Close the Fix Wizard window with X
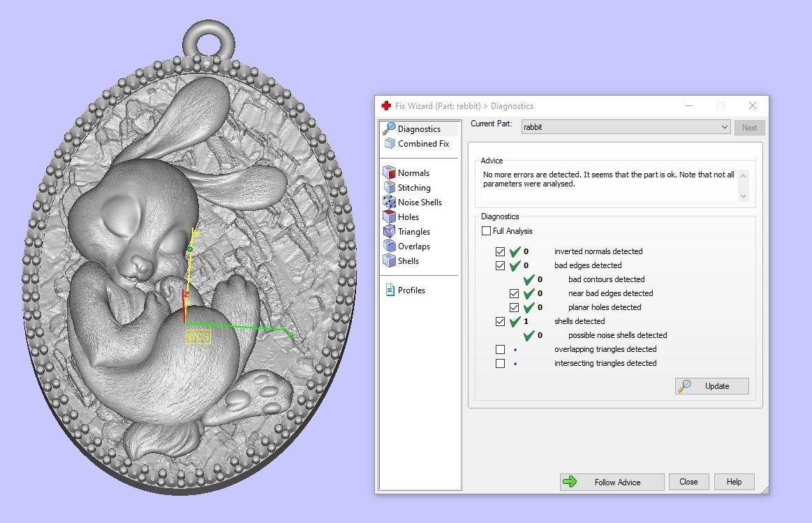 tap(753, 105)
